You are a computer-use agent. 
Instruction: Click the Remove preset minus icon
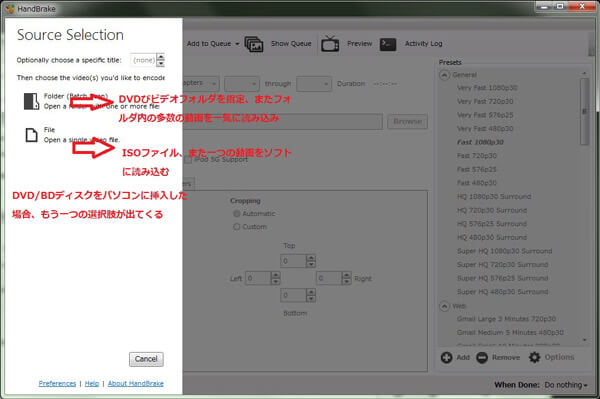coord(482,358)
